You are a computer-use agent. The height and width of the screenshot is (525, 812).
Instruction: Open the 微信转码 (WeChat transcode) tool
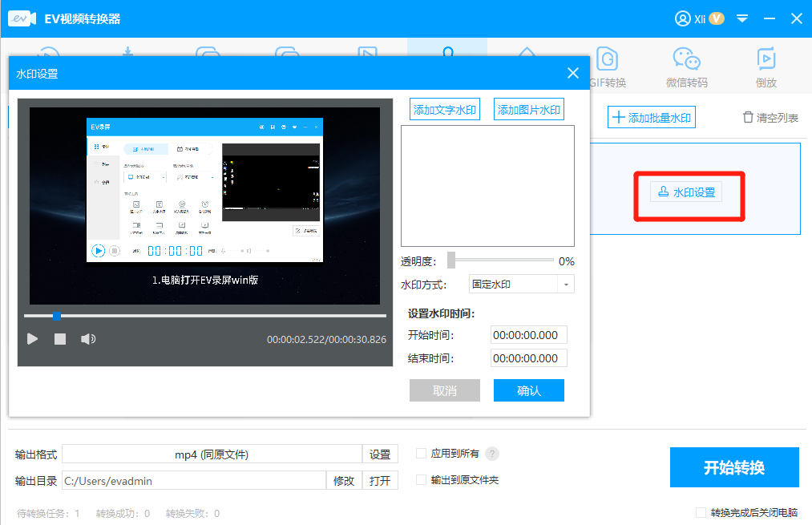click(685, 67)
